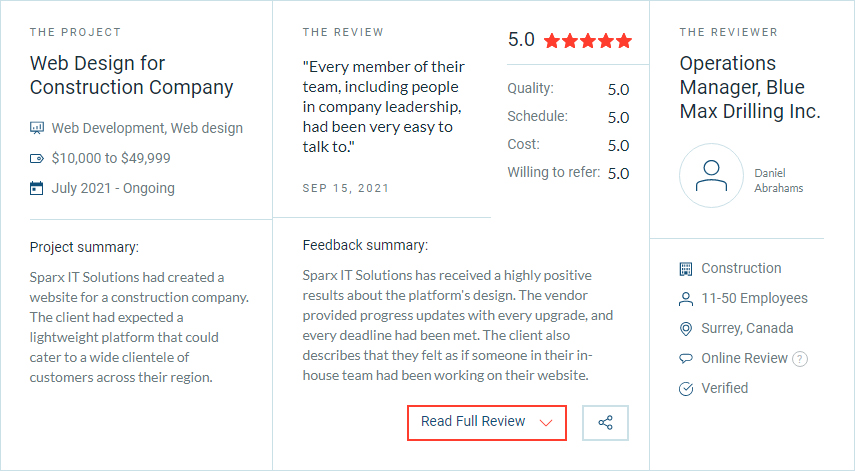855x471 pixels.
Task: Click the Web Development monitor icon
Action: (37, 128)
